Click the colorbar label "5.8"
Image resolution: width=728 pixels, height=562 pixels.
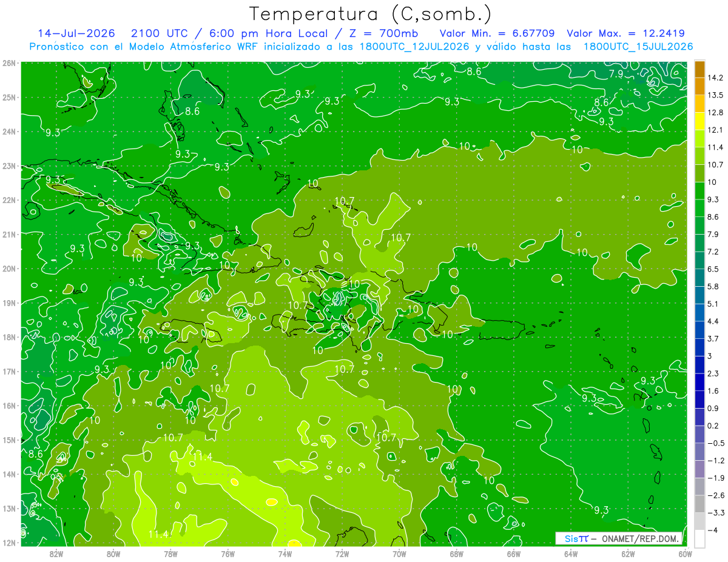point(713,287)
